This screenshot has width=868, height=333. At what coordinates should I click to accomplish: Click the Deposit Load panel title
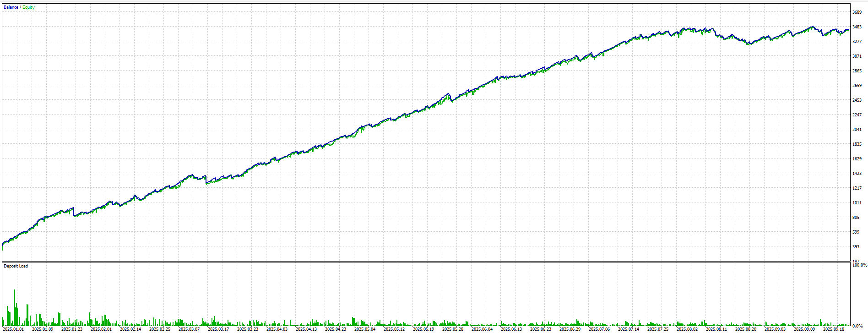point(16,266)
